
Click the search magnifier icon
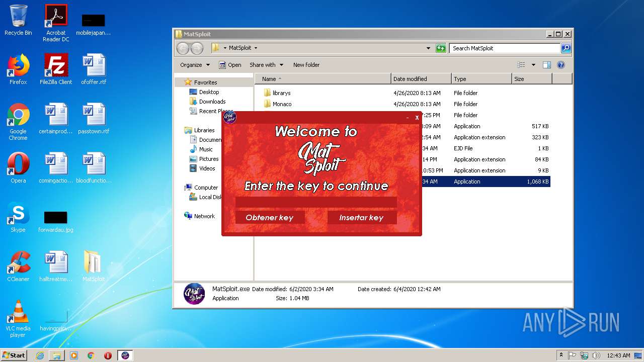566,48
